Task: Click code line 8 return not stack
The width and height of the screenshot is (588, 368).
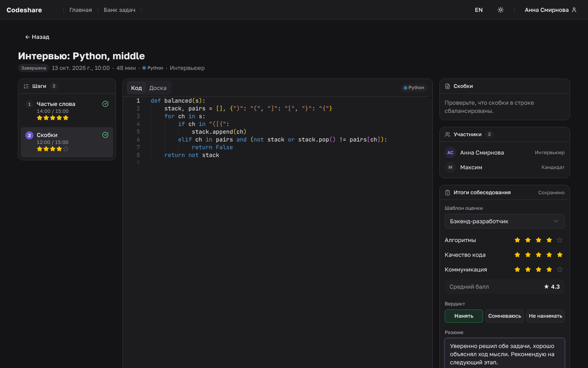Action: pyautogui.click(x=192, y=155)
